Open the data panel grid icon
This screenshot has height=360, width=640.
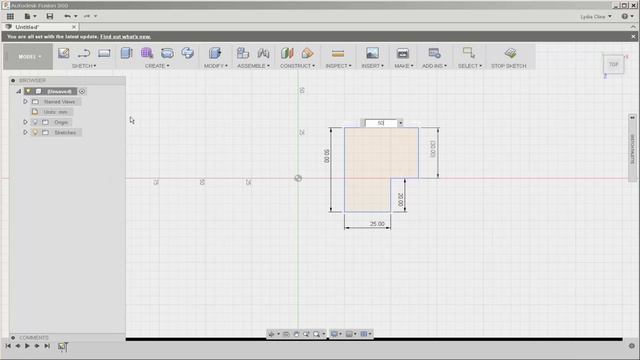click(10, 16)
